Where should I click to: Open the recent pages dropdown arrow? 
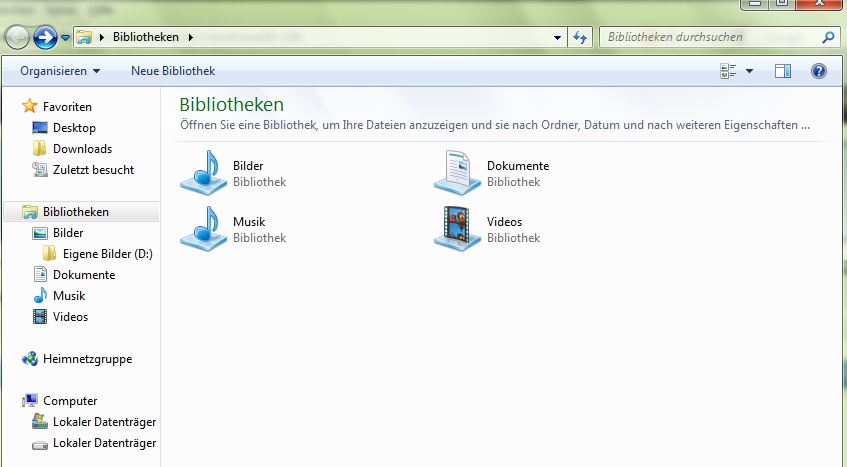click(x=65, y=38)
